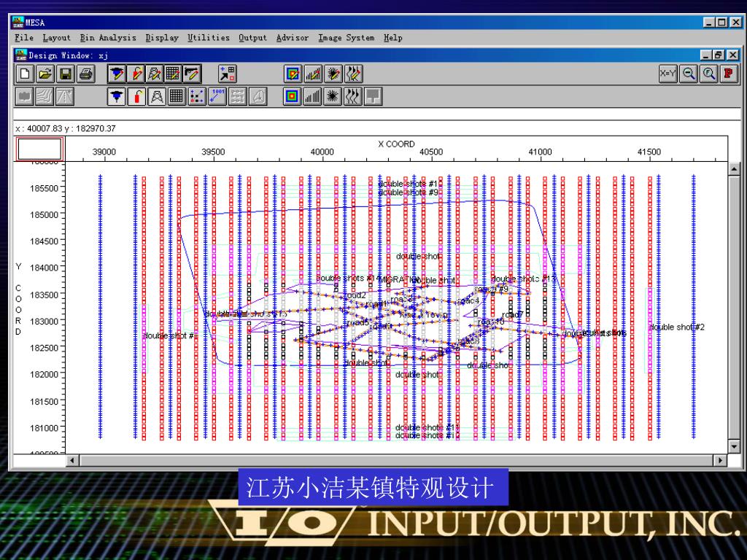Click the tower edit icon with pencil
This screenshot has height=560, width=747.
tap(155, 74)
